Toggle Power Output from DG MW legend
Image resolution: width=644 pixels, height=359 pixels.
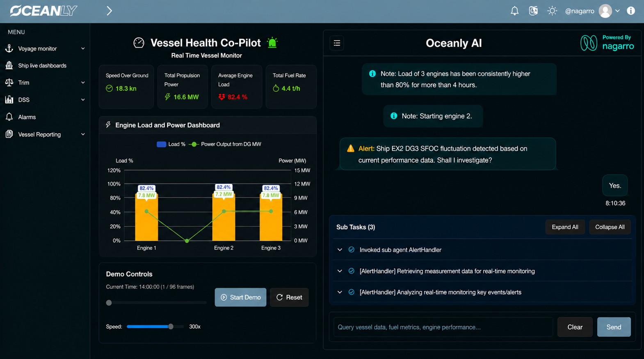[x=225, y=144]
